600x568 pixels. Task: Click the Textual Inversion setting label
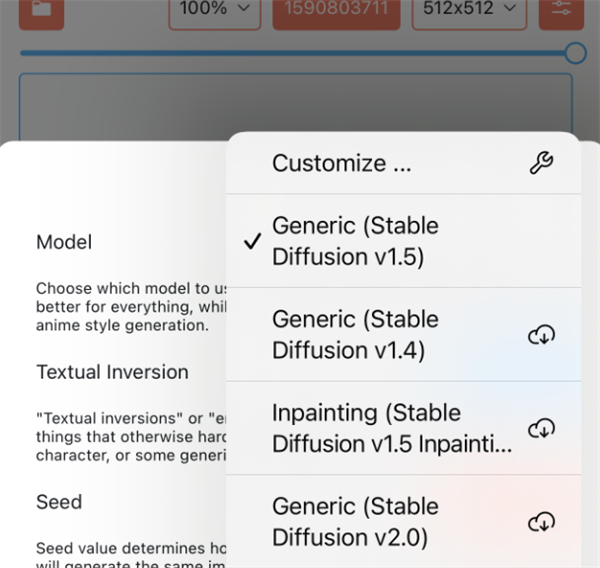(x=112, y=372)
